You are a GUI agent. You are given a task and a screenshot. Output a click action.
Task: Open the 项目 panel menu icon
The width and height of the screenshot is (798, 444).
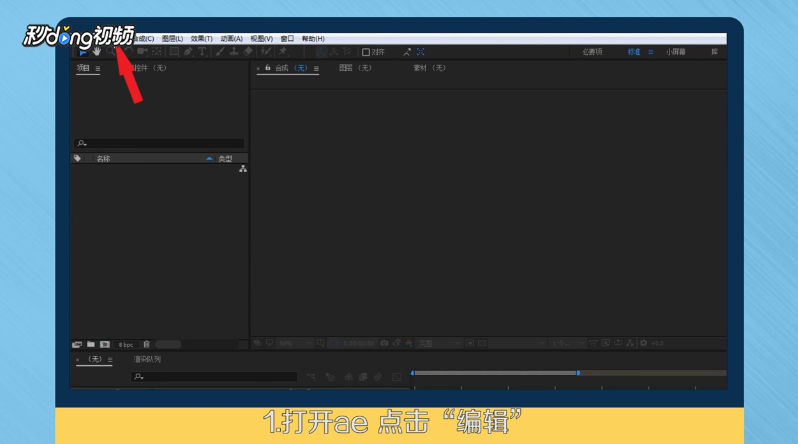click(x=98, y=69)
